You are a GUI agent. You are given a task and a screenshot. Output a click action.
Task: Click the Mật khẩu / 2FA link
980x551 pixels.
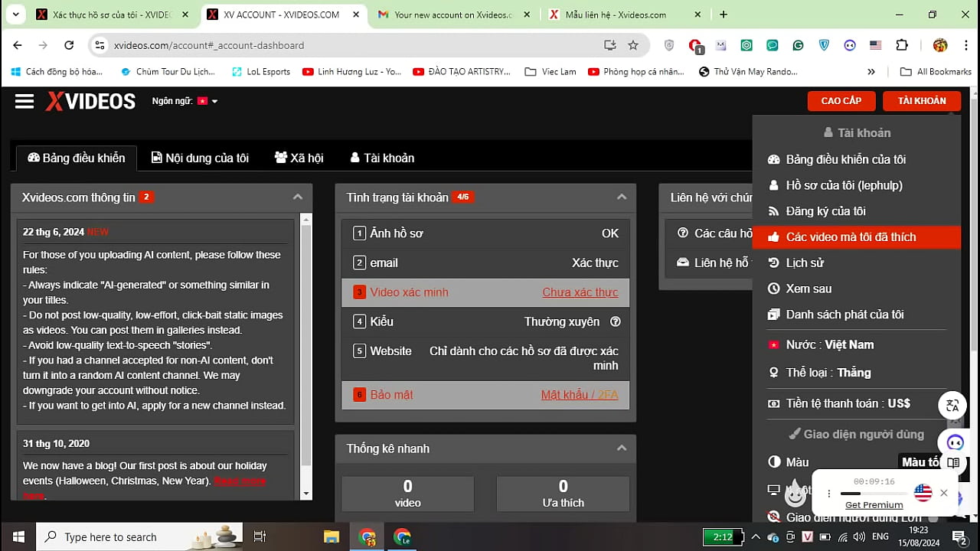580,395
